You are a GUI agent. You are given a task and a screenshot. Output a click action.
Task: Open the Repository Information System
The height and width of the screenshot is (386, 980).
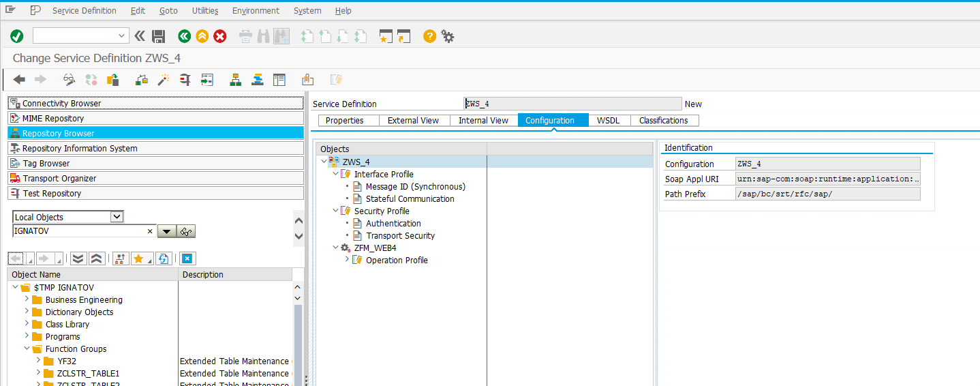[155, 148]
